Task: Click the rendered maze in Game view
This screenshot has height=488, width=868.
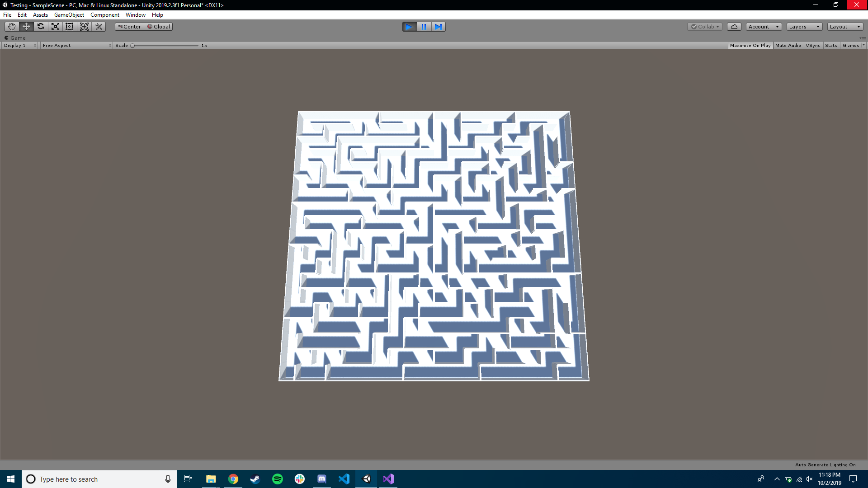Action: (x=434, y=246)
